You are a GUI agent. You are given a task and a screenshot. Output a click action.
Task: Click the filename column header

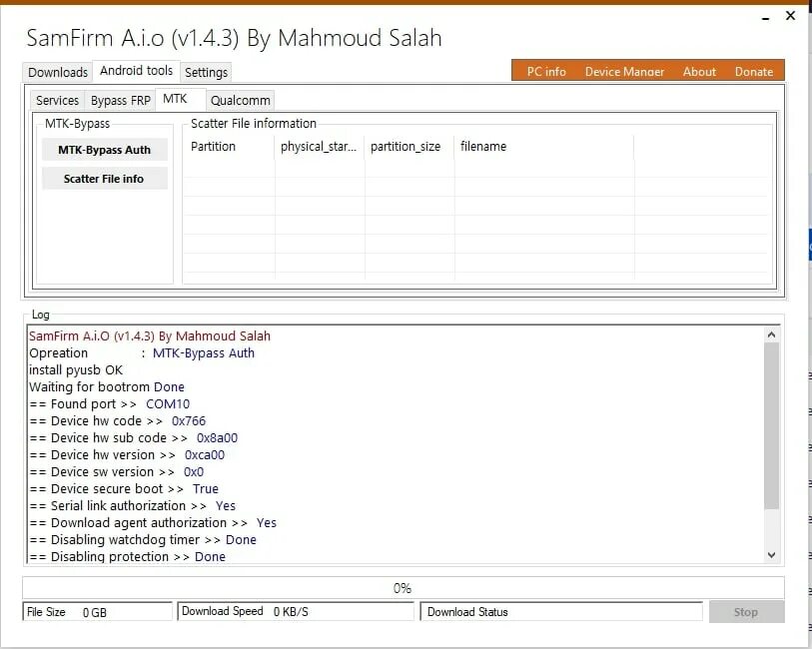[543, 147]
